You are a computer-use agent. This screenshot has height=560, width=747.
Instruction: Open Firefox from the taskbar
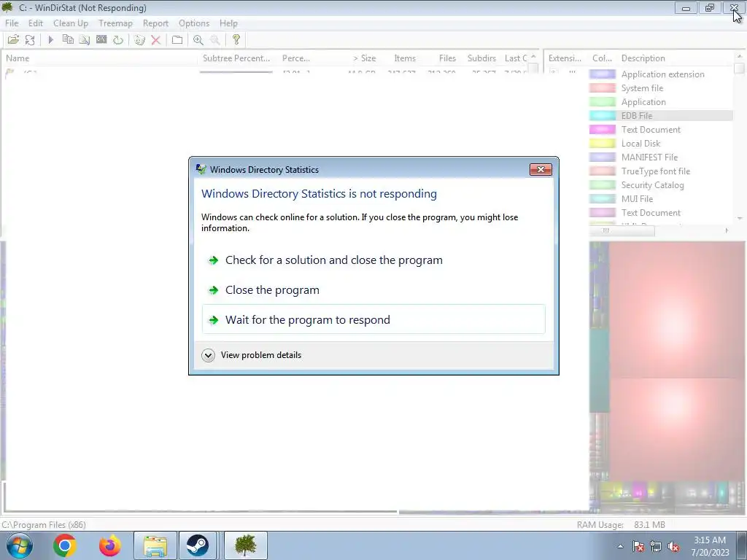109,545
